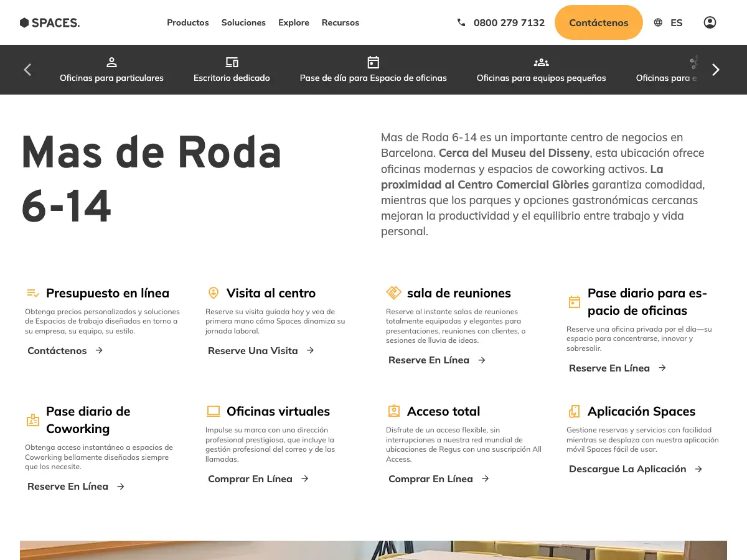Click the office photo at page bottom
The image size is (747, 560).
click(374, 550)
